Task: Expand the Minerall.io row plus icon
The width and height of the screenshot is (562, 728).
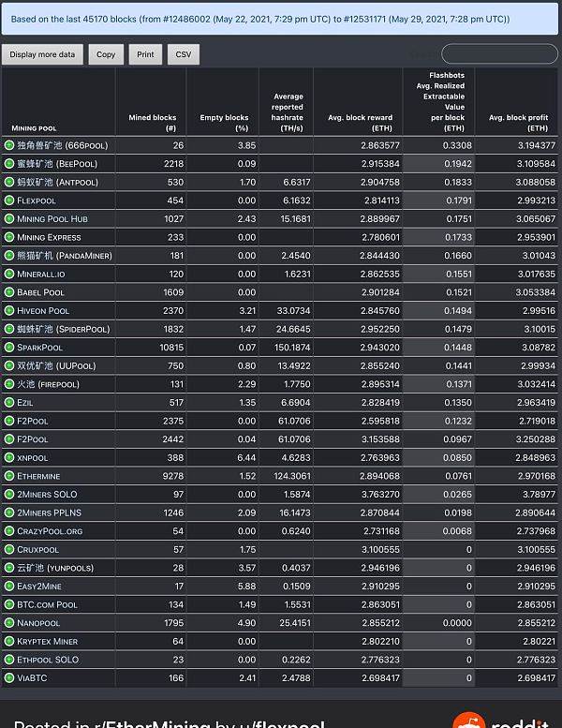Action: coord(9,274)
